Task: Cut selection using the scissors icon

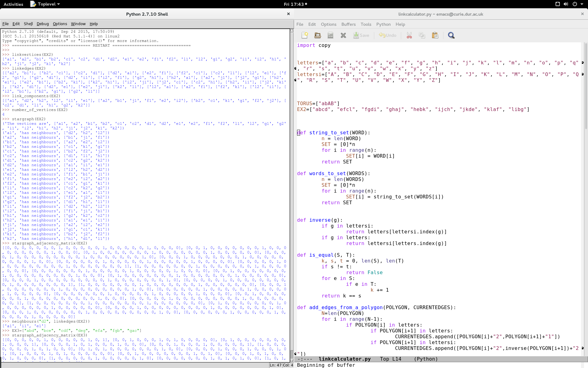Action: click(409, 35)
